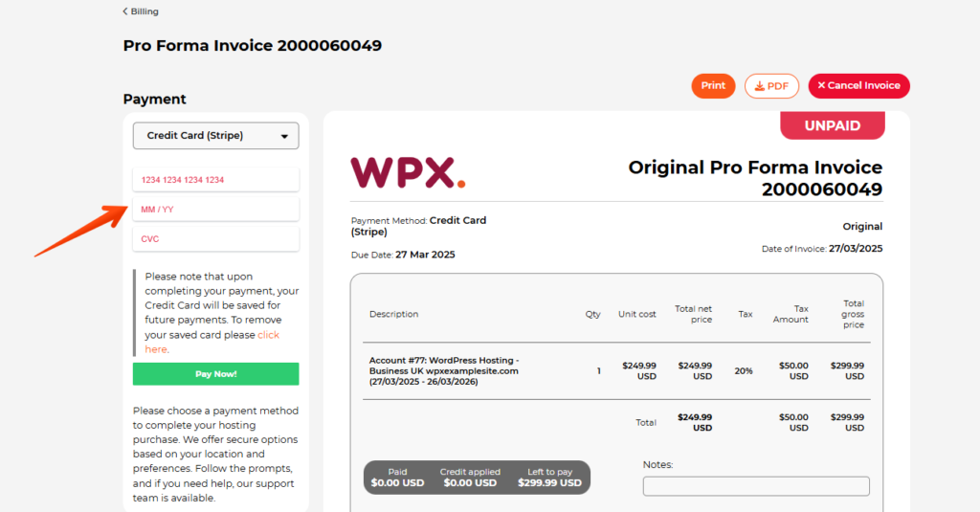Click into the Notes text box

[756, 486]
